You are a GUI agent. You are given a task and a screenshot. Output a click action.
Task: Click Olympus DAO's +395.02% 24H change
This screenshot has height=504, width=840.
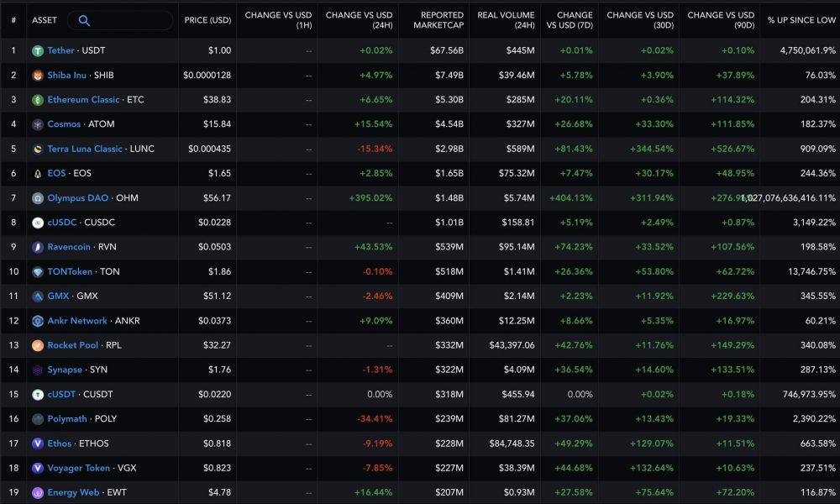point(370,198)
